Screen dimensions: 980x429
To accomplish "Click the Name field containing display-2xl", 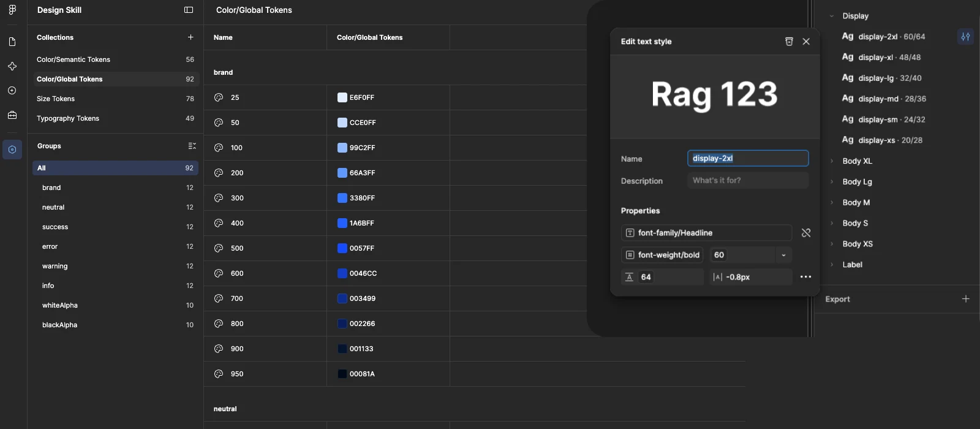I will (748, 158).
